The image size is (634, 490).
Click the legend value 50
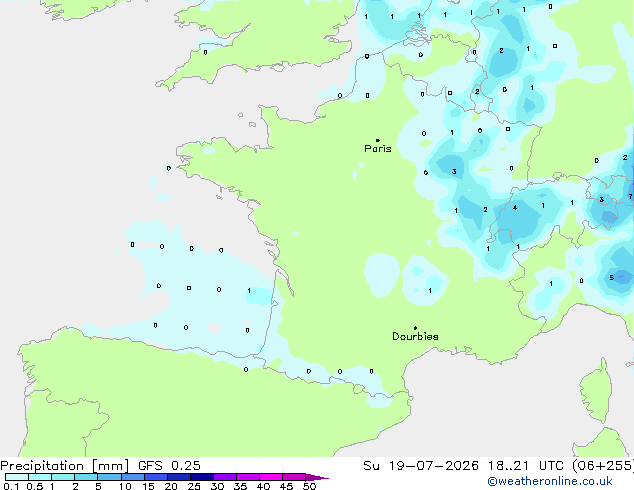309,486
